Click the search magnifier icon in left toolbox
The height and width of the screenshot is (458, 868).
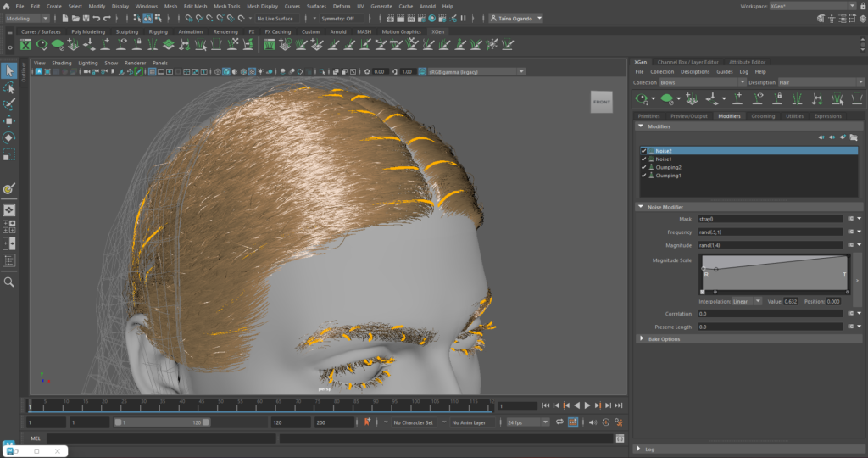(x=9, y=282)
